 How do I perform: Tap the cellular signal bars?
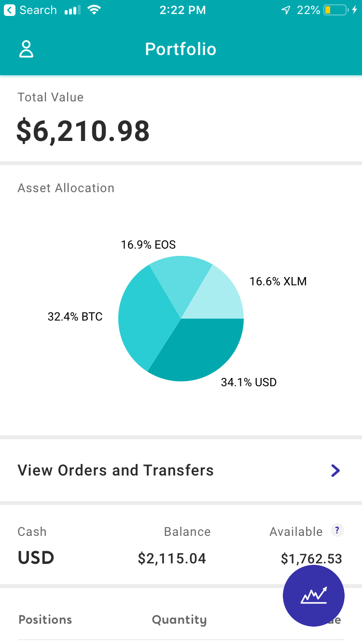tap(72, 10)
